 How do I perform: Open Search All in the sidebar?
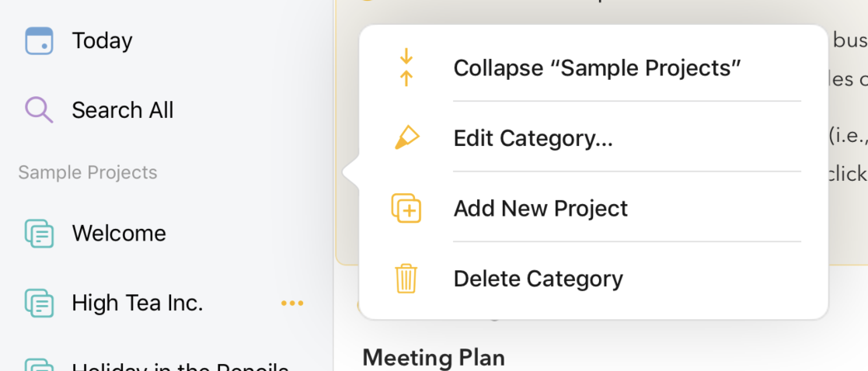(123, 110)
